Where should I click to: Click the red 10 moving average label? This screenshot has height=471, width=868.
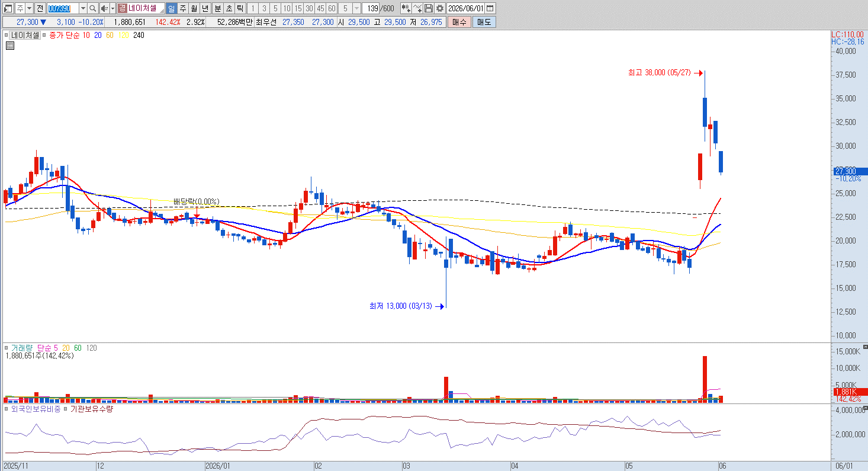pos(86,36)
